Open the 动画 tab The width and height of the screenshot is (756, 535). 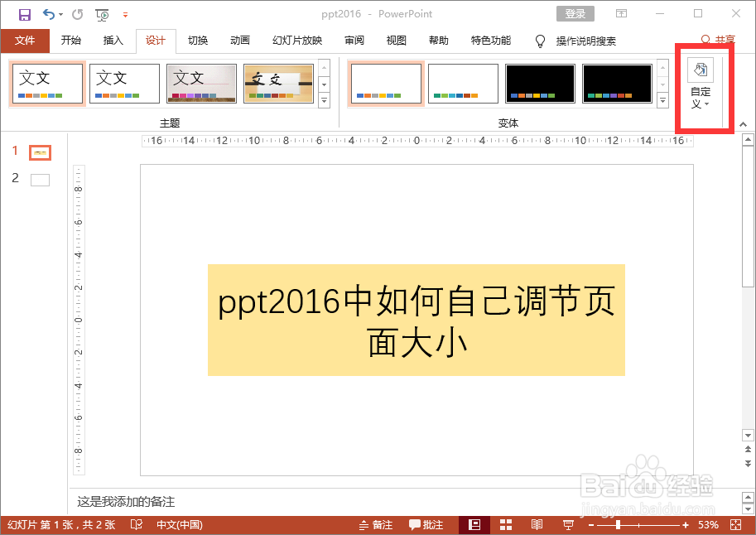tap(240, 41)
